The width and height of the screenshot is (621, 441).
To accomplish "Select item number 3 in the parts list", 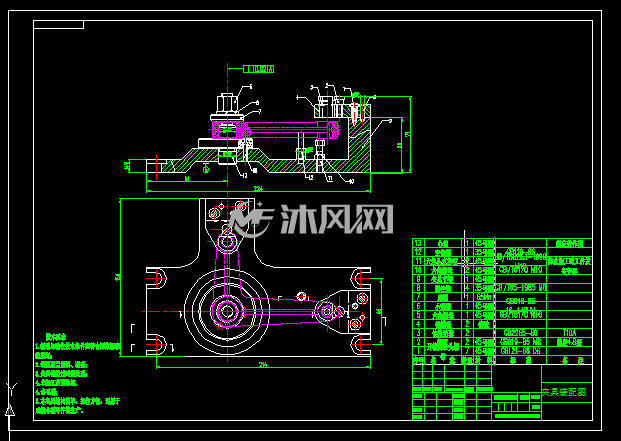I will [x=417, y=333].
